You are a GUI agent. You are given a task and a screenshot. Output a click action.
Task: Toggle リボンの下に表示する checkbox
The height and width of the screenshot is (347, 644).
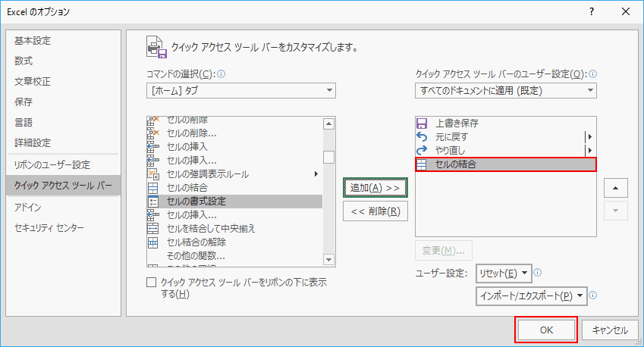[x=152, y=282]
